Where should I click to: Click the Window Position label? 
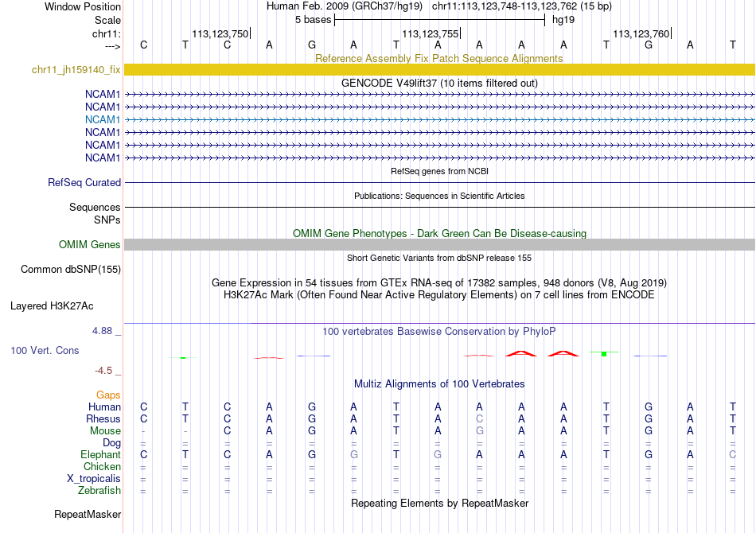click(x=83, y=6)
